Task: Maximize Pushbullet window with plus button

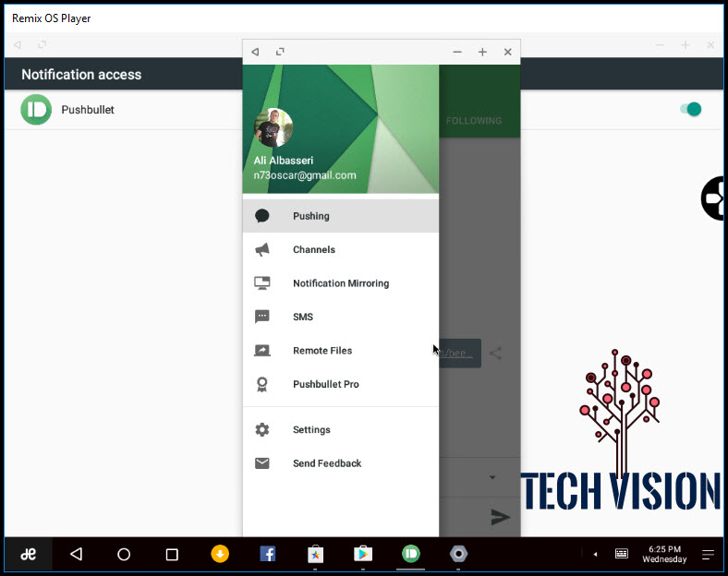Action: (x=482, y=52)
